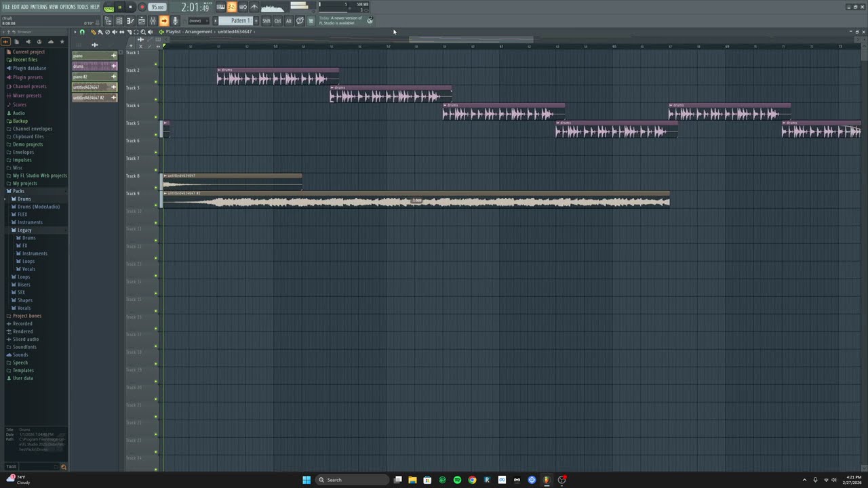Screen dimensions: 868x488
Task: Open the playlist menu arrow
Action: click(75, 32)
